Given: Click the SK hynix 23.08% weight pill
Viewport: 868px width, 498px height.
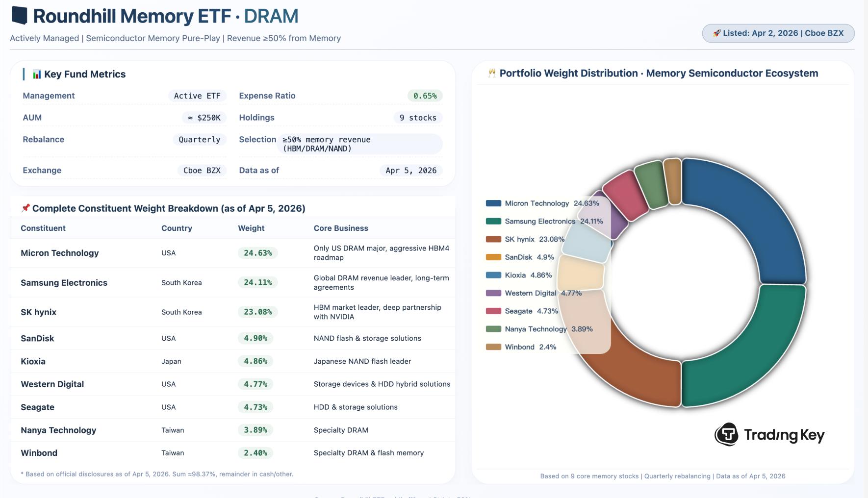Looking at the screenshot, I should pos(257,312).
